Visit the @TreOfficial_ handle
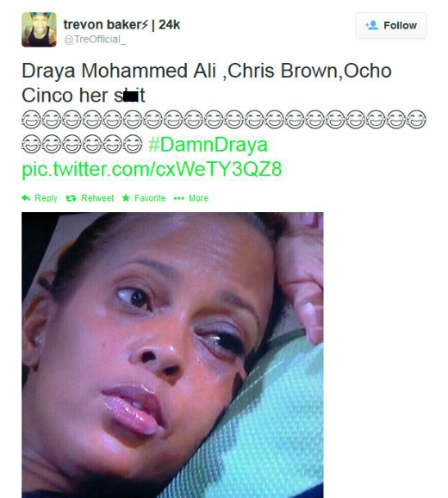Screen dimensions: 448x498 [95, 40]
